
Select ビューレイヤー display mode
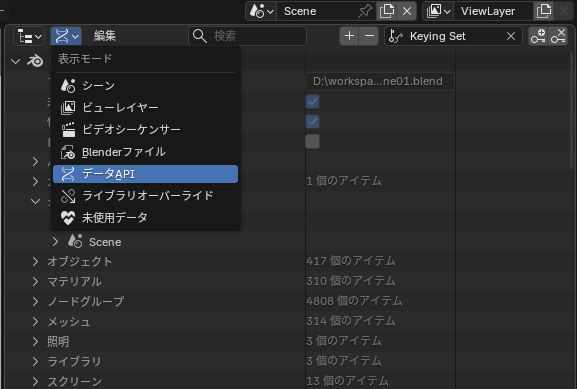145,107
